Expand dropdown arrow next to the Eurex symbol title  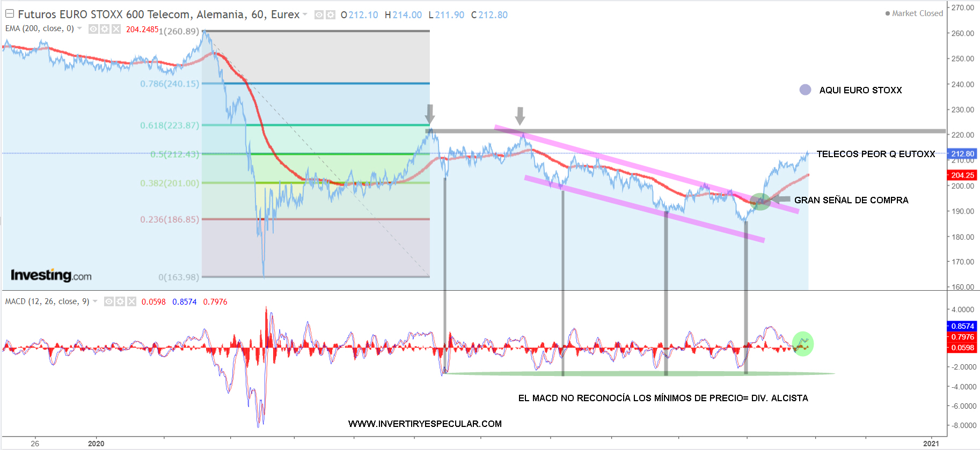click(x=305, y=14)
